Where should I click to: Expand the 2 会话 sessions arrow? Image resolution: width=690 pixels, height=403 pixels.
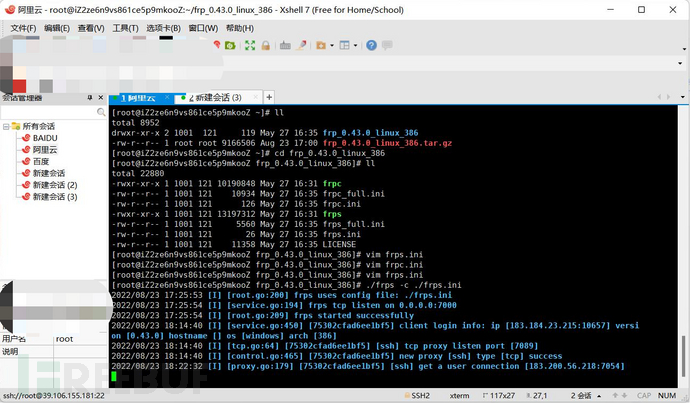coord(599,396)
